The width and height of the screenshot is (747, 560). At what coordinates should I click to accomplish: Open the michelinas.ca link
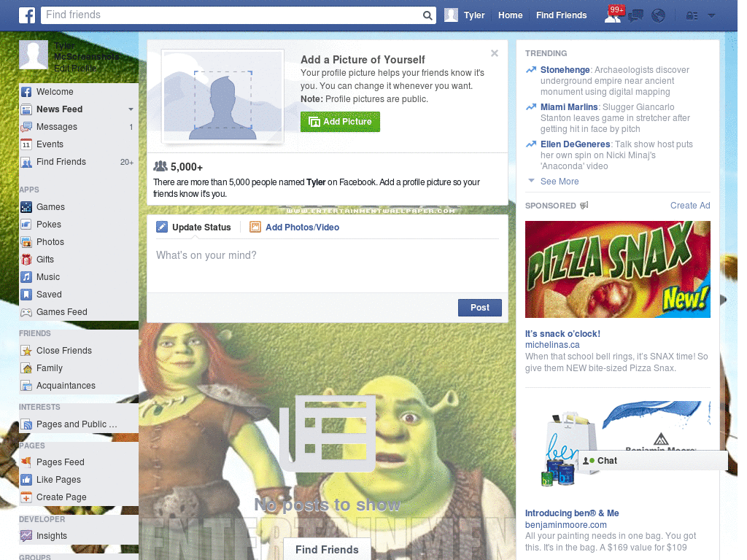click(x=552, y=345)
